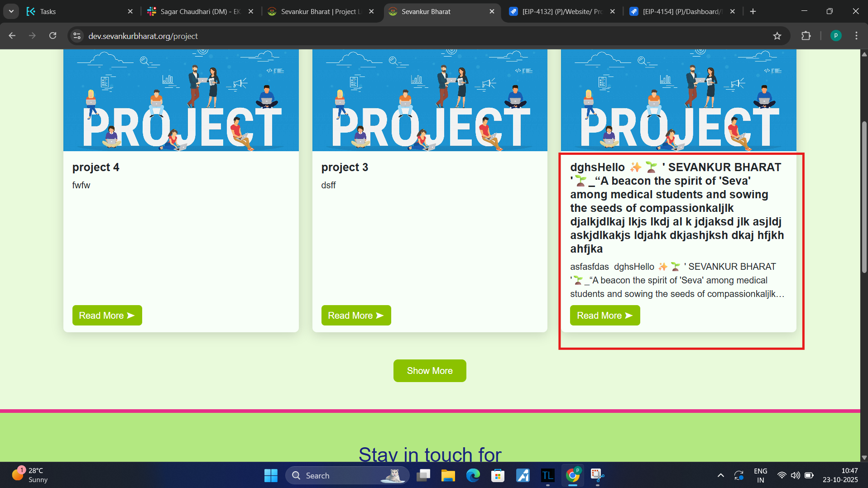Image resolution: width=868 pixels, height=488 pixels.
Task: Click the Show More button
Action: (429, 371)
